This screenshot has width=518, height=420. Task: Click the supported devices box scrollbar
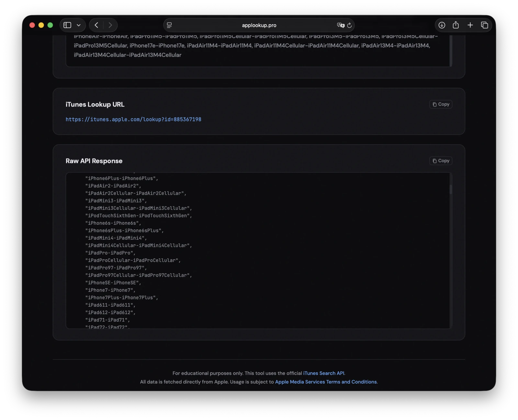click(451, 51)
